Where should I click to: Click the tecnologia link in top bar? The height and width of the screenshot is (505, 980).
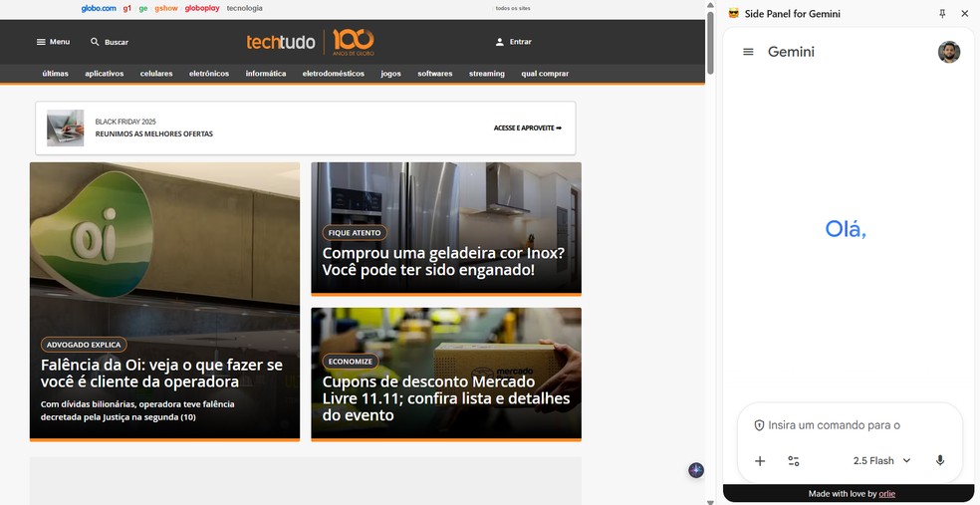click(x=244, y=8)
